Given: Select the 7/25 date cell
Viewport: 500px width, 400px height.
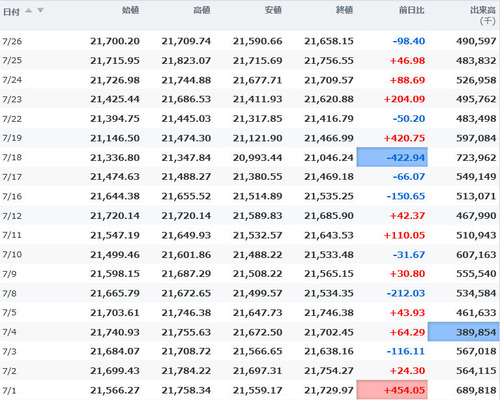Looking at the screenshot, I should coord(12,60).
